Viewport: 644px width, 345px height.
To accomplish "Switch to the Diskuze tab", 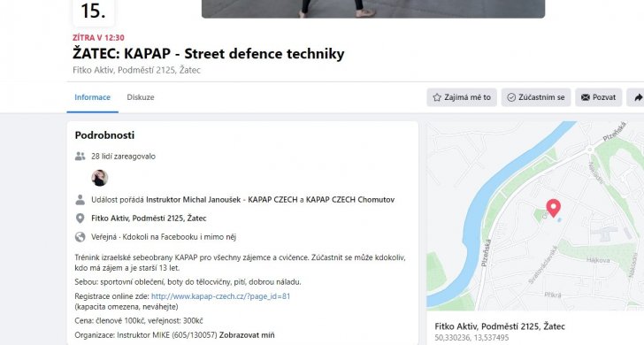I will (141, 97).
